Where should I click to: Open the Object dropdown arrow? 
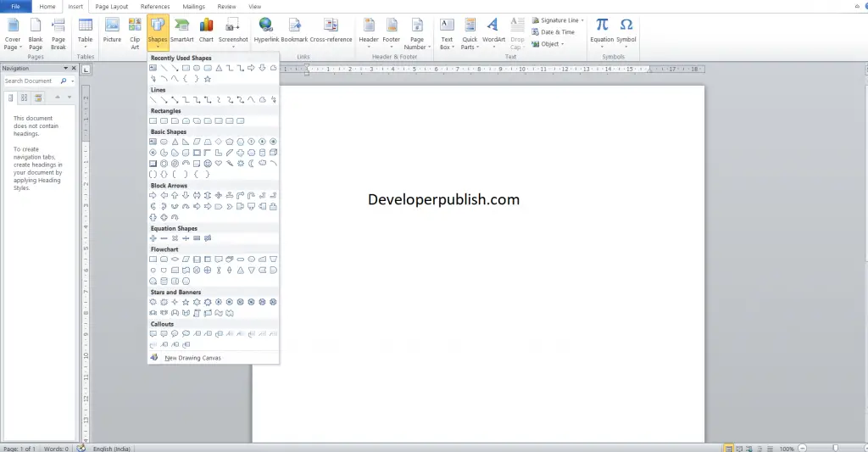(563, 44)
